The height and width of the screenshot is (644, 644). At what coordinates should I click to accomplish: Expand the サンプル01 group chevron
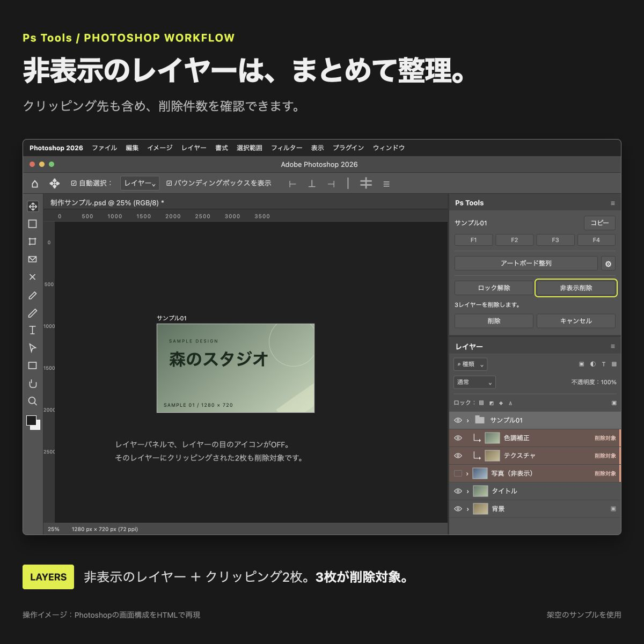click(x=467, y=420)
